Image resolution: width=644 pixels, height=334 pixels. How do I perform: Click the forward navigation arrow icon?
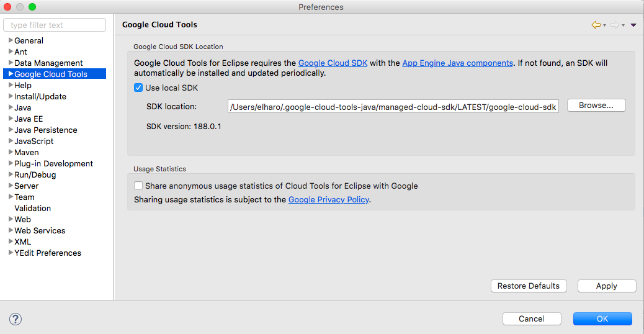click(x=614, y=25)
